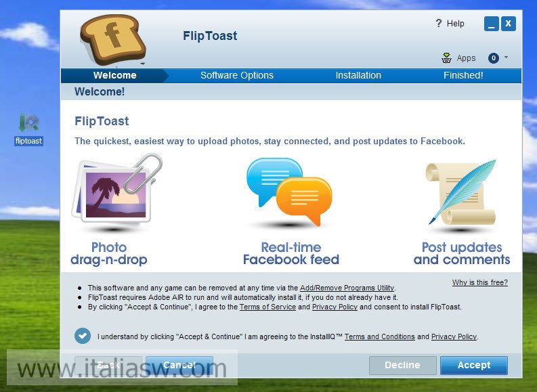Expand the Apps dropdown arrow
The width and height of the screenshot is (537, 392).
506,57
